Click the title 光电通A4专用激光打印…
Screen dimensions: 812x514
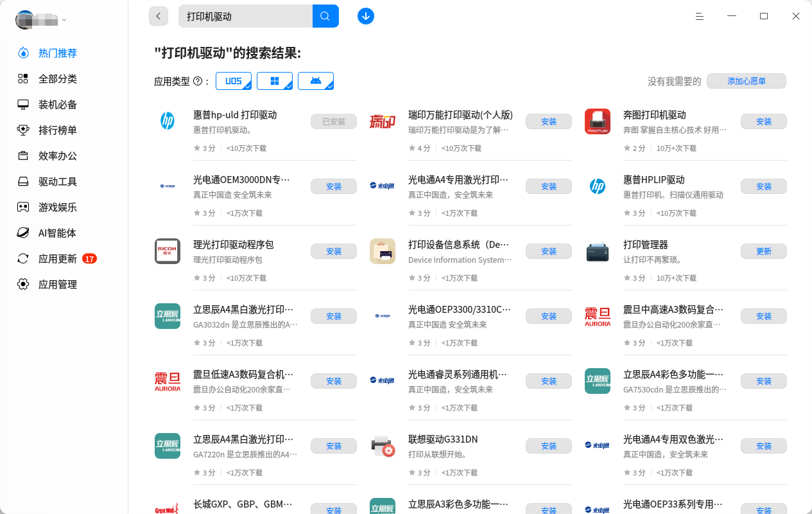point(458,180)
